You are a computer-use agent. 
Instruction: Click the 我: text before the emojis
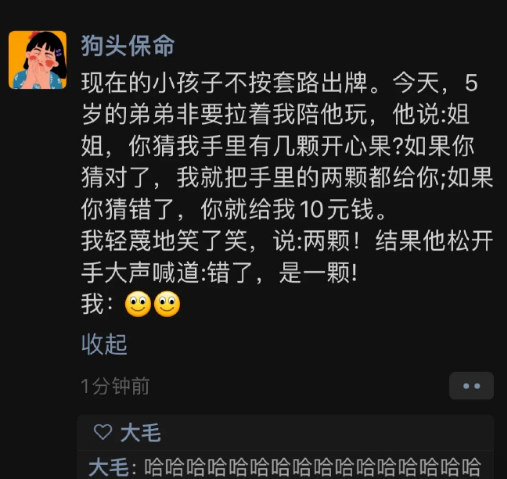[x=98, y=304]
